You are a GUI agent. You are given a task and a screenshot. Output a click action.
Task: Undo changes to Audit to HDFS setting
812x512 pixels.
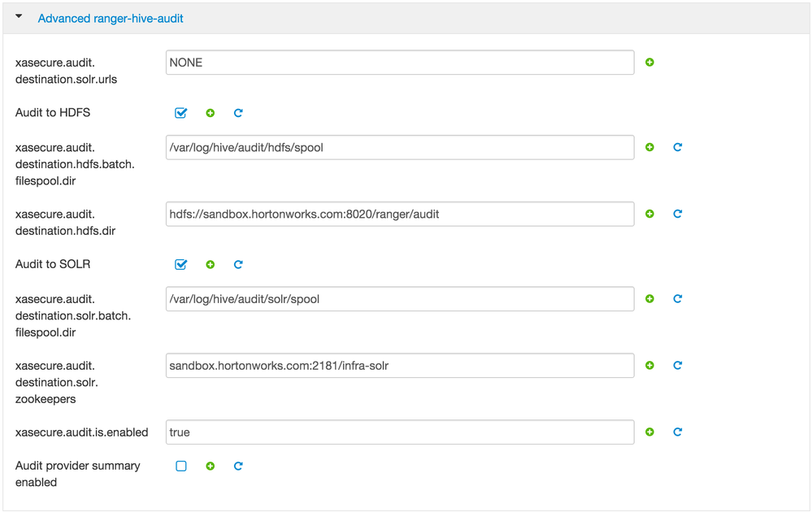click(238, 113)
